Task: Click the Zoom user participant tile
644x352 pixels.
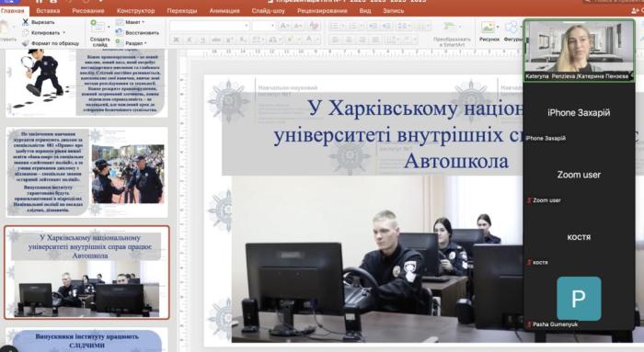Action: 579,175
